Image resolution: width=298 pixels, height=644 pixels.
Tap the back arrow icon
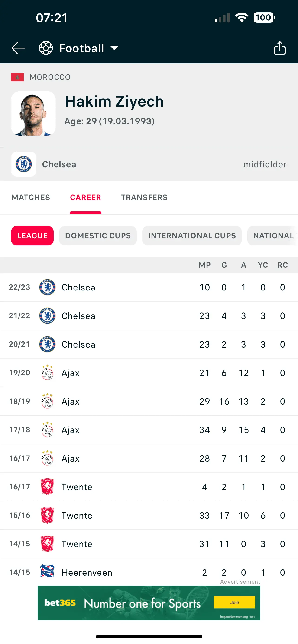(18, 48)
